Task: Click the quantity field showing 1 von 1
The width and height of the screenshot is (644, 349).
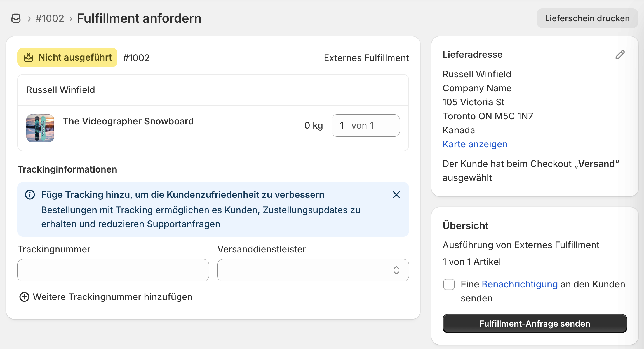Action: (365, 125)
